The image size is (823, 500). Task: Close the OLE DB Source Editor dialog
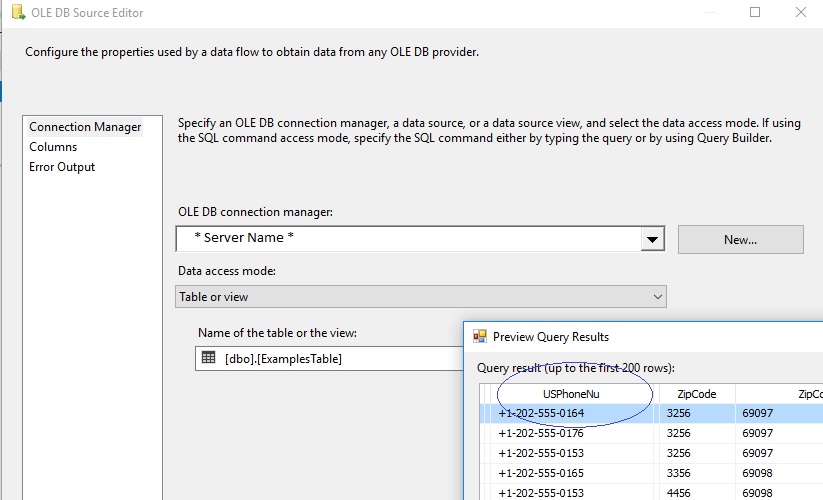[x=800, y=12]
